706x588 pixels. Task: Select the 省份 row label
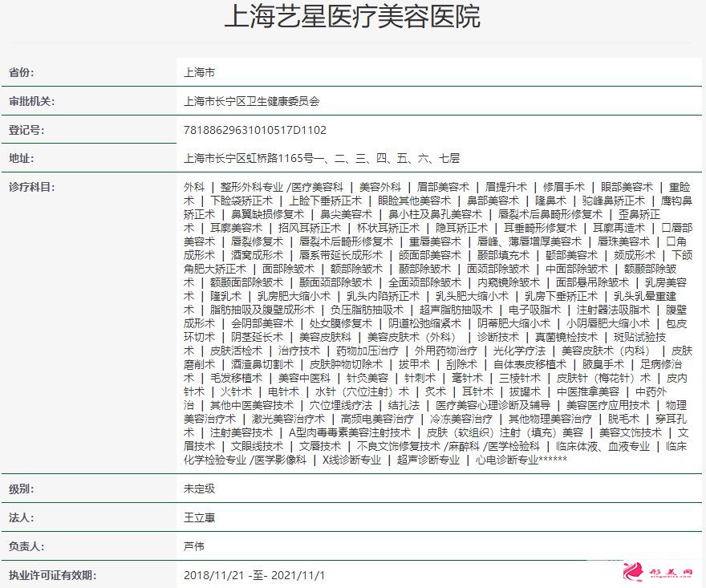[x=22, y=71]
